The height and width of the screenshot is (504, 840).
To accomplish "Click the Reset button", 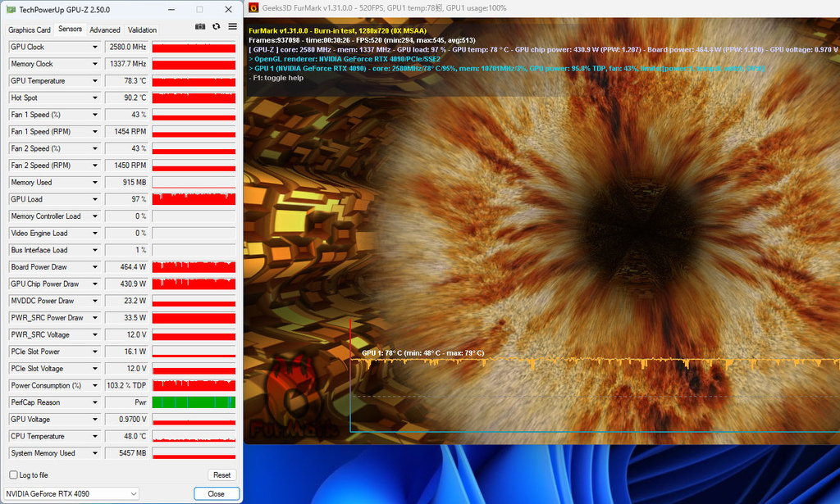I will tap(221, 475).
